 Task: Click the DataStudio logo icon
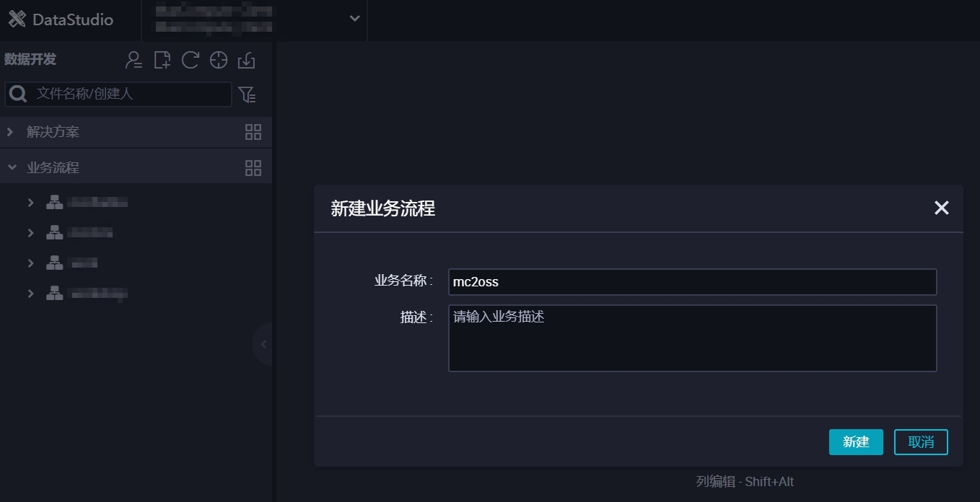tap(17, 19)
